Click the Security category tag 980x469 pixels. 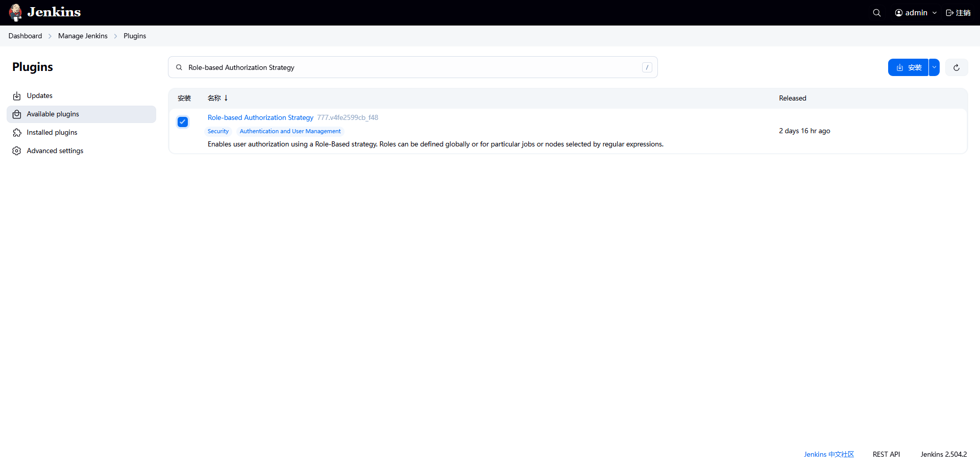218,132
